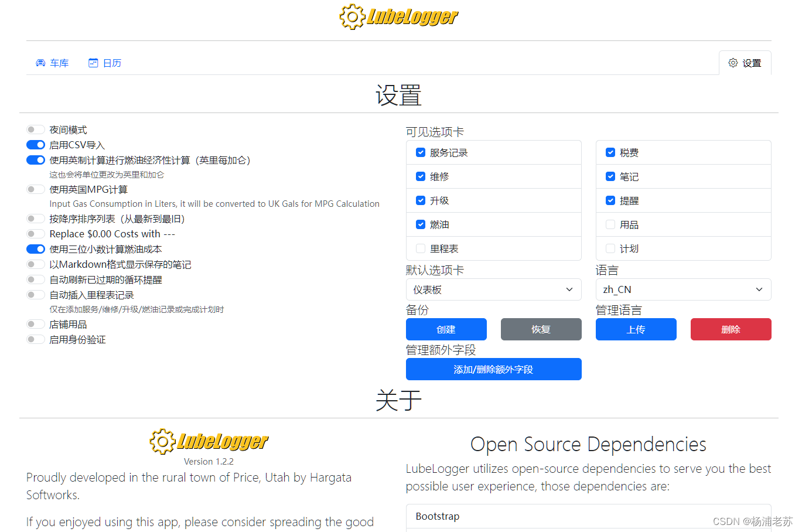
Task: Open the 日历 tab
Action: click(105, 63)
